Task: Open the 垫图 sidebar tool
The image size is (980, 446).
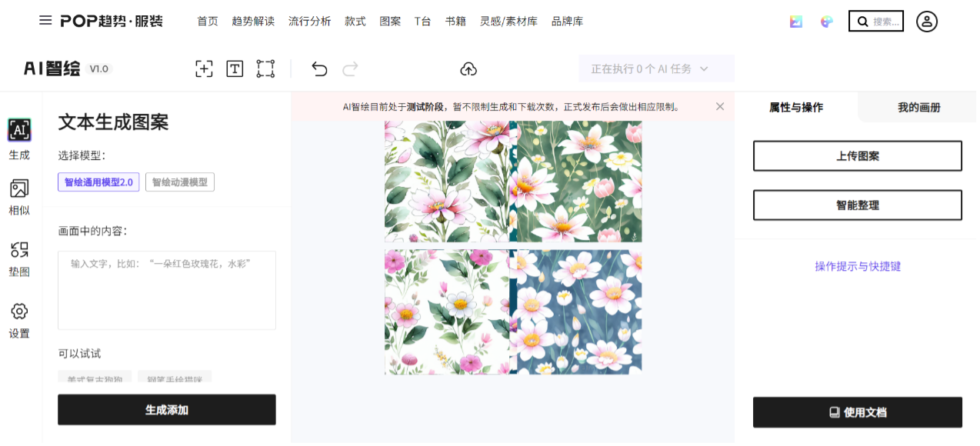Action: coord(19,258)
